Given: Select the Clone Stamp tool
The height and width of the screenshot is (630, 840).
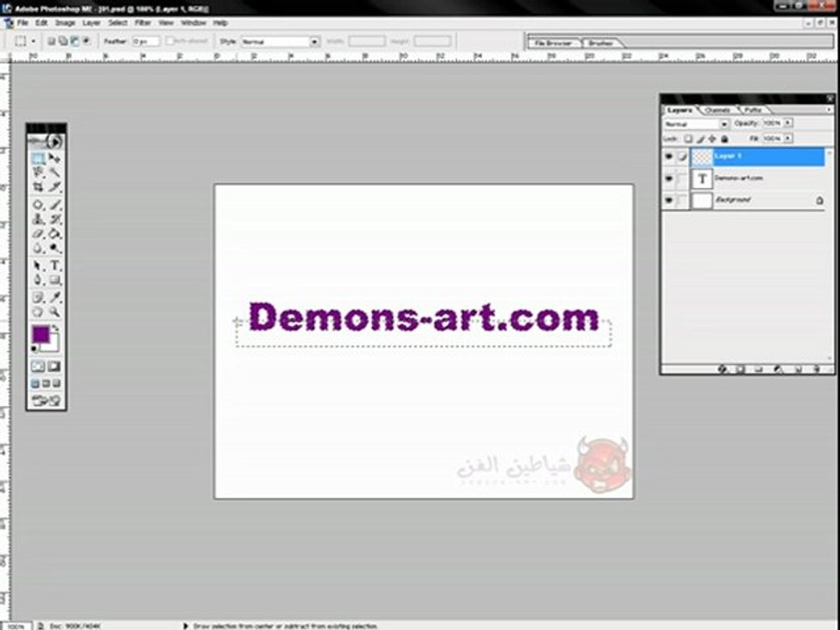Looking at the screenshot, I should pyautogui.click(x=38, y=219).
